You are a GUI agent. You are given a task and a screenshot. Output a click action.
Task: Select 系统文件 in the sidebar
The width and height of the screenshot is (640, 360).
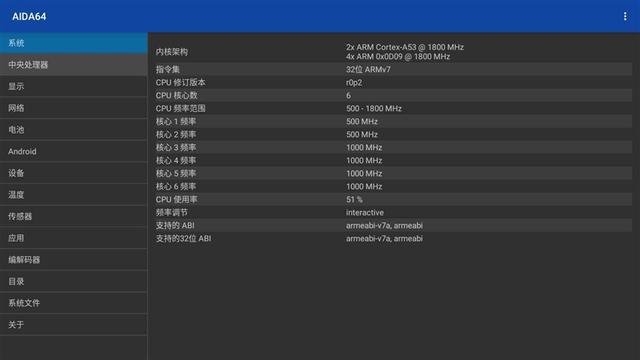point(73,302)
